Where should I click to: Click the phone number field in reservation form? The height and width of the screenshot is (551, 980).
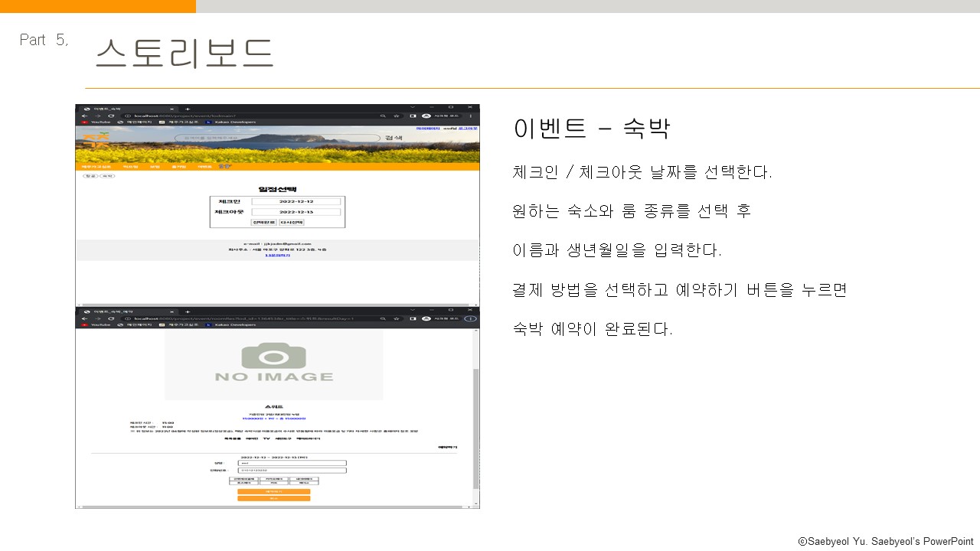(292, 470)
